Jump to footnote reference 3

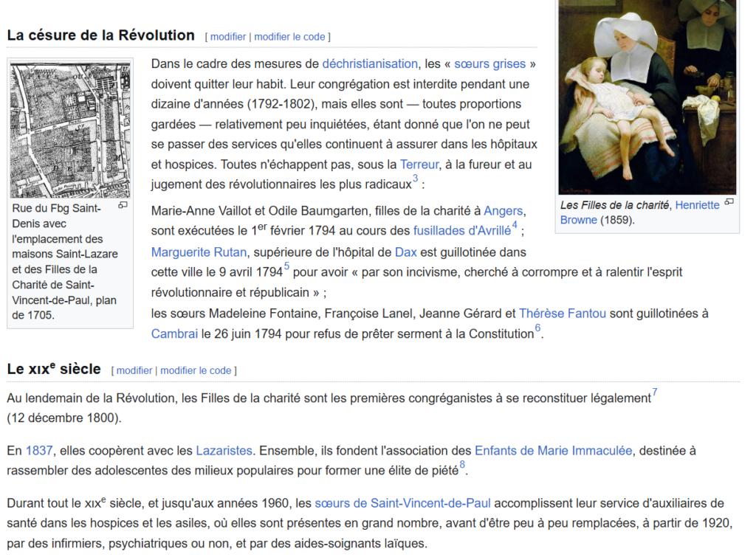click(x=415, y=179)
